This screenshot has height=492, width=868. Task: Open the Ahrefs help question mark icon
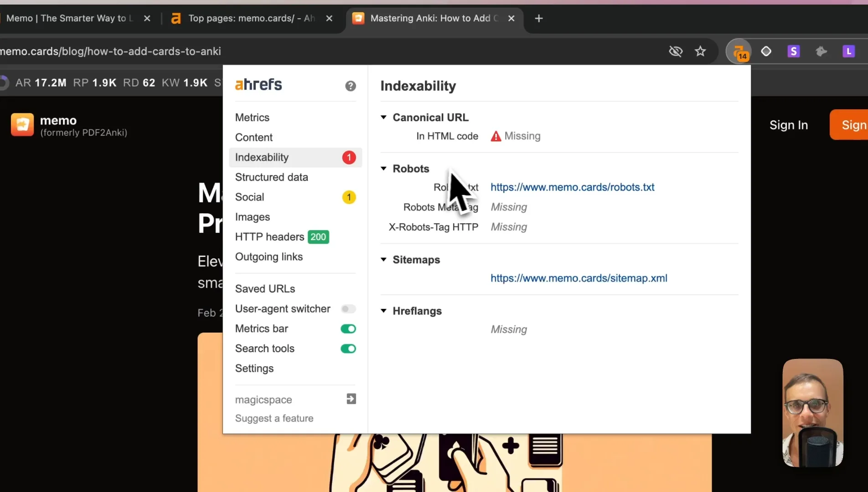pos(350,86)
